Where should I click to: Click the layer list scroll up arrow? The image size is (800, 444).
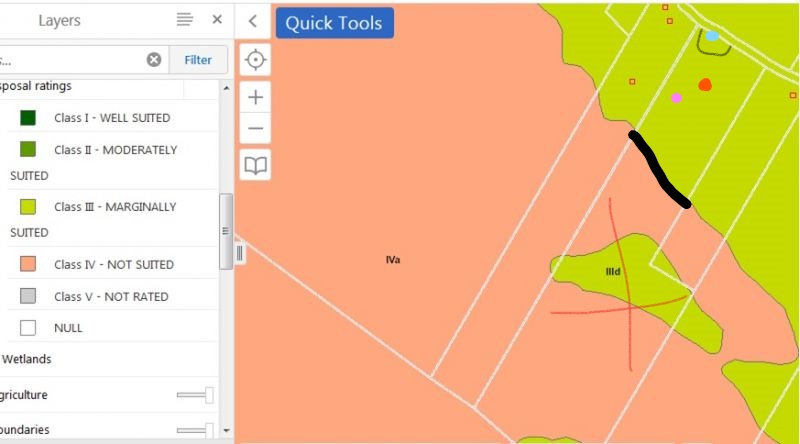tap(227, 88)
